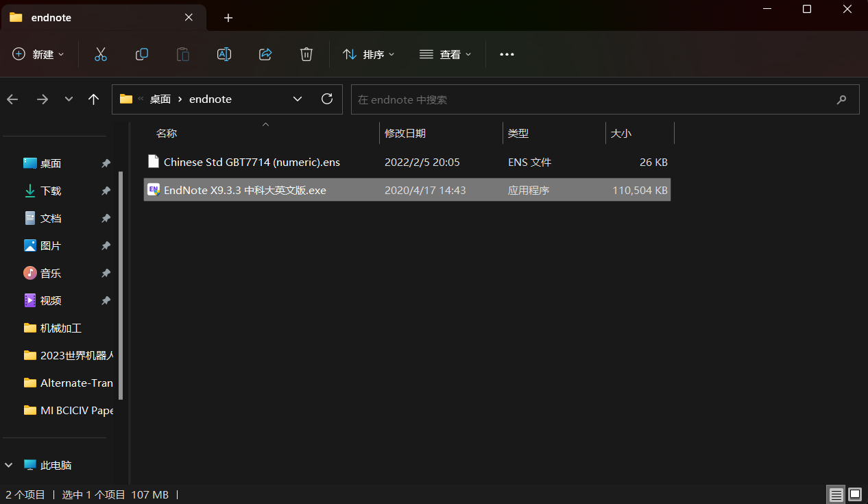Click the 2022/2/5 20:05 date cell
This screenshot has height=504, width=868.
[x=422, y=163]
